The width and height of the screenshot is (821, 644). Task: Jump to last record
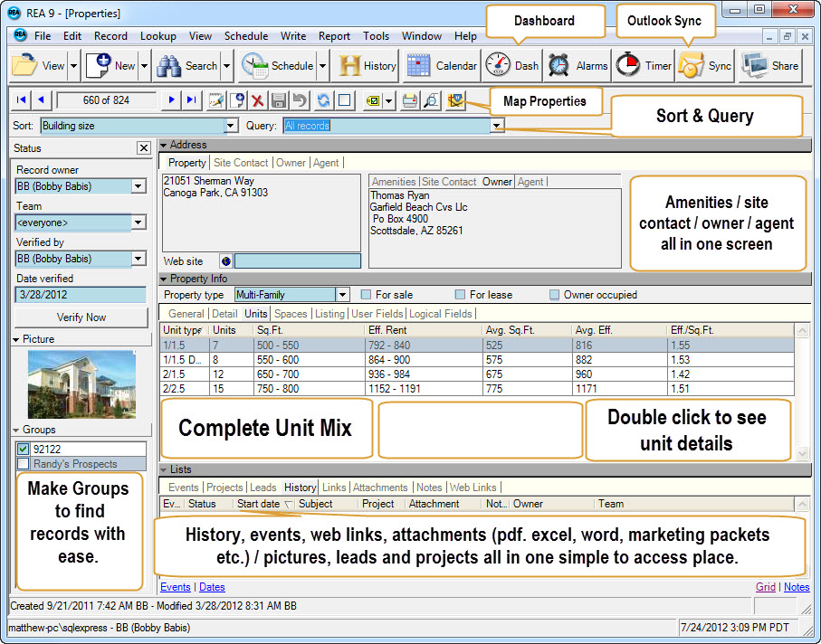192,99
